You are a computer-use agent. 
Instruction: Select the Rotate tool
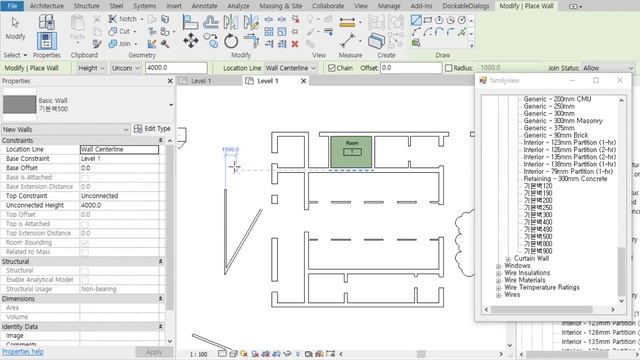click(231, 41)
